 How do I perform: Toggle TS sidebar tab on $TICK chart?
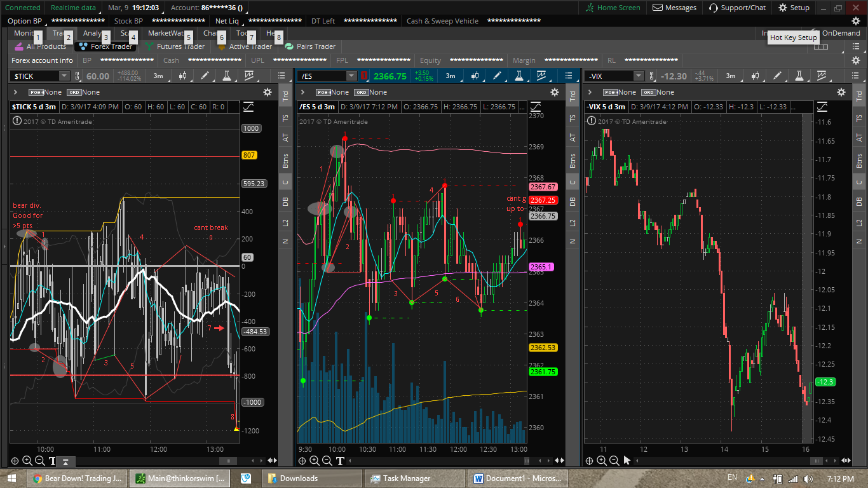click(x=285, y=118)
